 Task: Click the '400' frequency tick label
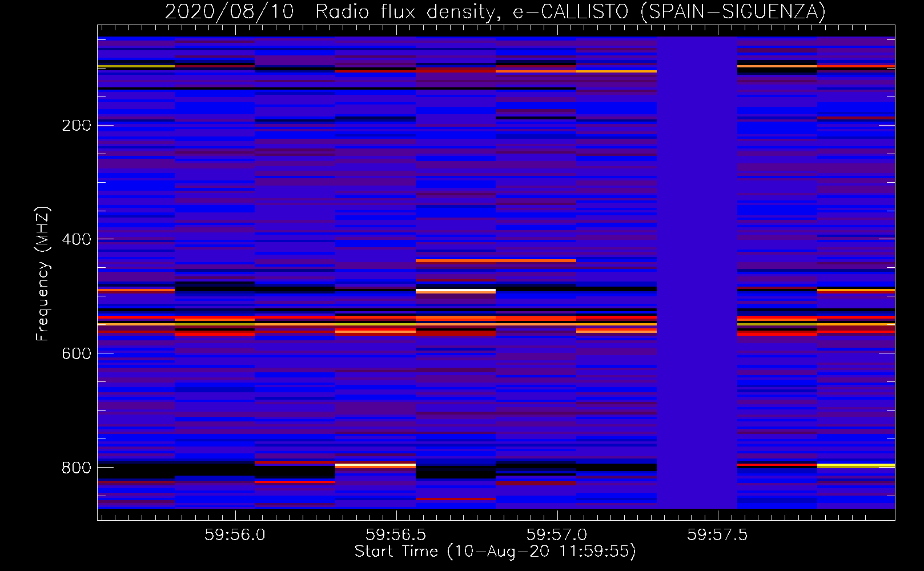pyautogui.click(x=77, y=239)
